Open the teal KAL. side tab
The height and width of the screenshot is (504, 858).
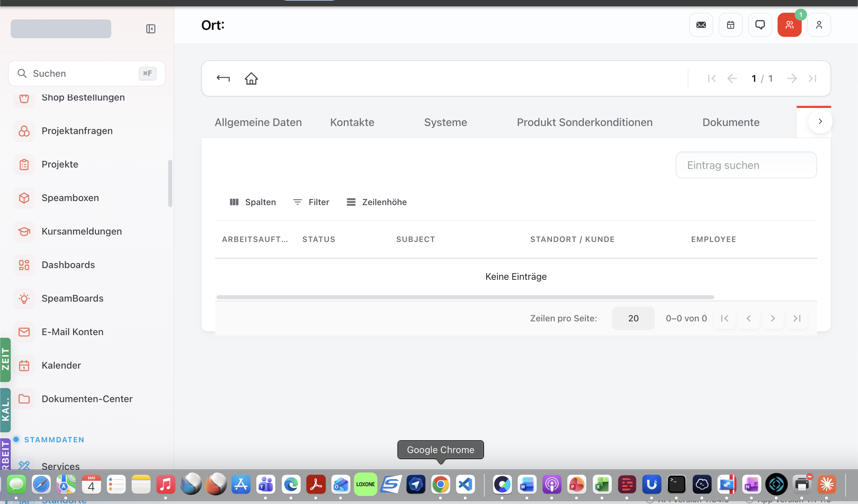[5, 410]
